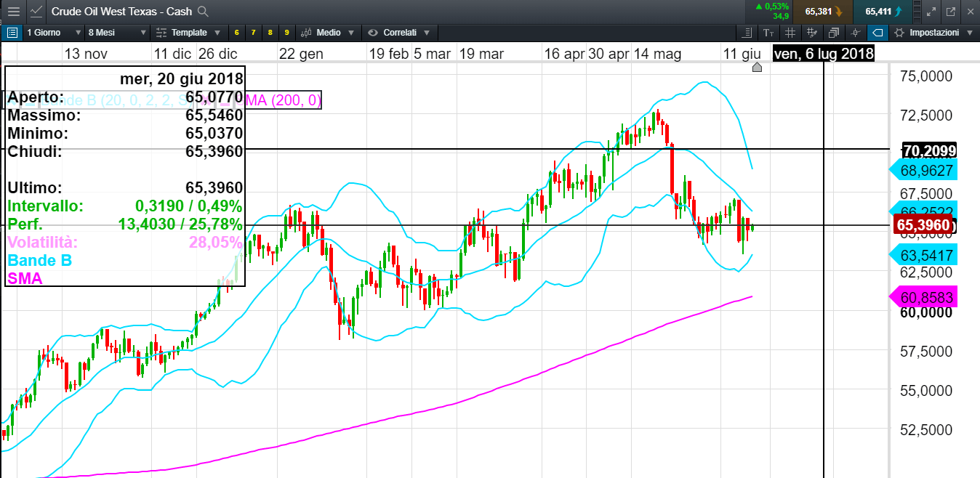Image resolution: width=980 pixels, height=478 pixels.
Task: Click the 75,0000 price axis label
Action: point(926,76)
